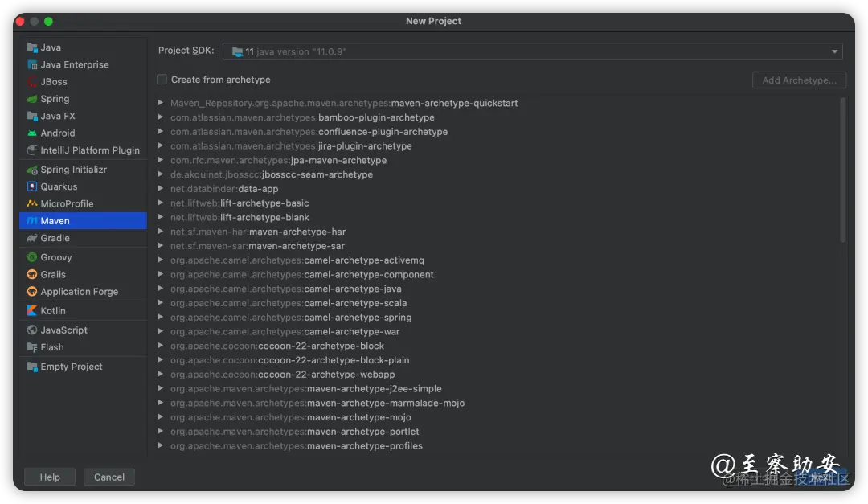Expand bamboo-plugin-archetype entry
The width and height of the screenshot is (868, 504).
pos(160,117)
